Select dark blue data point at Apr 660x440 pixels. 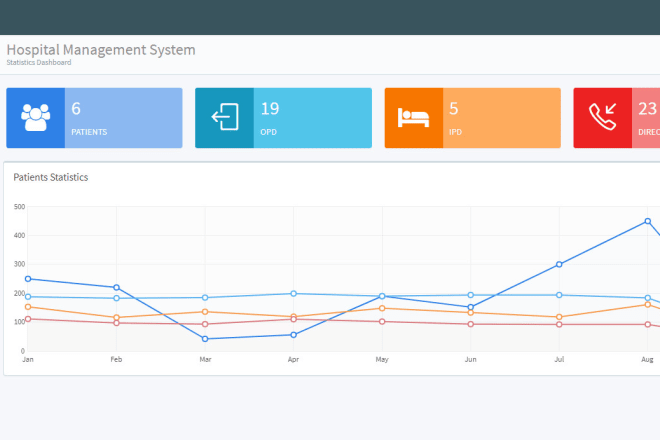[x=294, y=335]
